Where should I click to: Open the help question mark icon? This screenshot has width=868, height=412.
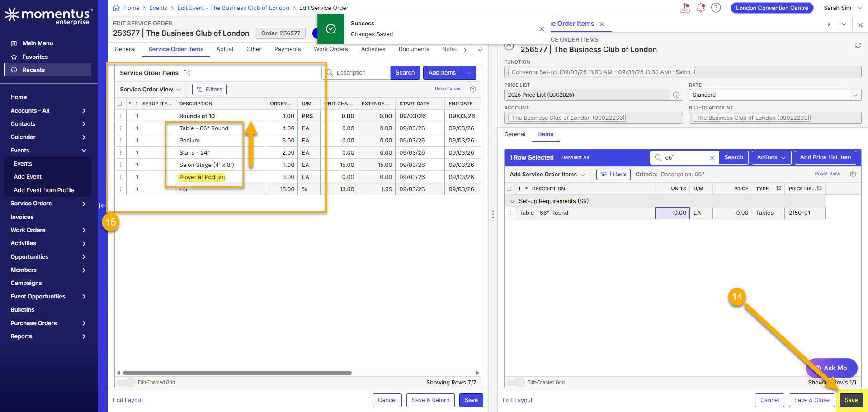pos(716,8)
